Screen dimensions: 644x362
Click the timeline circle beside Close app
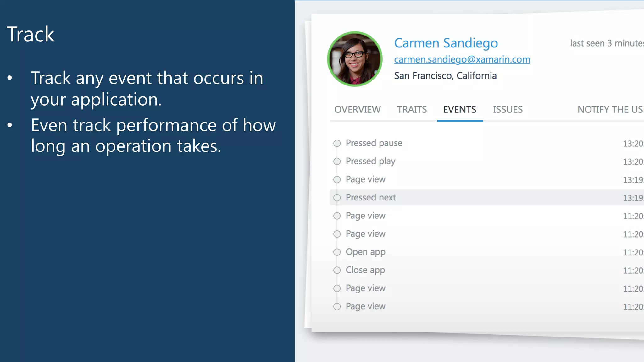pyautogui.click(x=337, y=270)
